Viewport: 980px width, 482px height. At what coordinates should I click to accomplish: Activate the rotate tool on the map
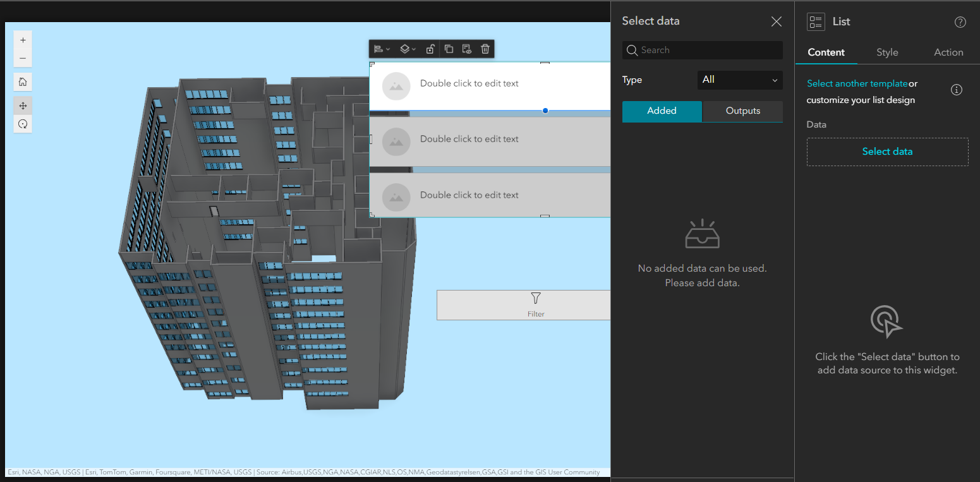tap(23, 124)
